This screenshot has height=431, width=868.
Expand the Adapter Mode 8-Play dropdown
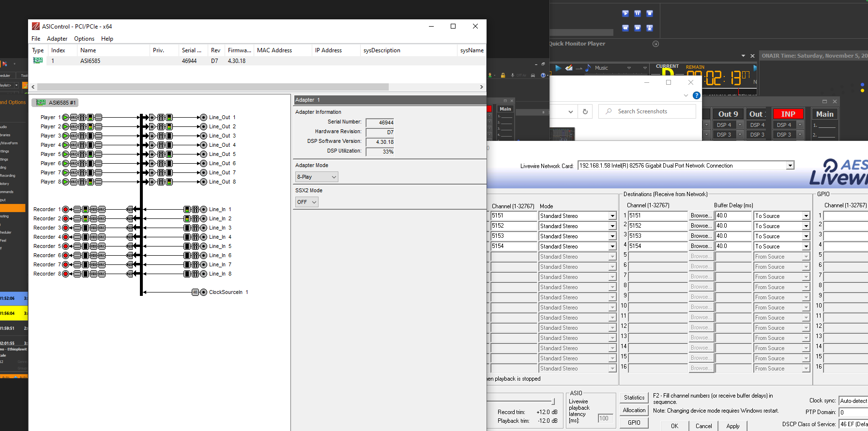(317, 177)
